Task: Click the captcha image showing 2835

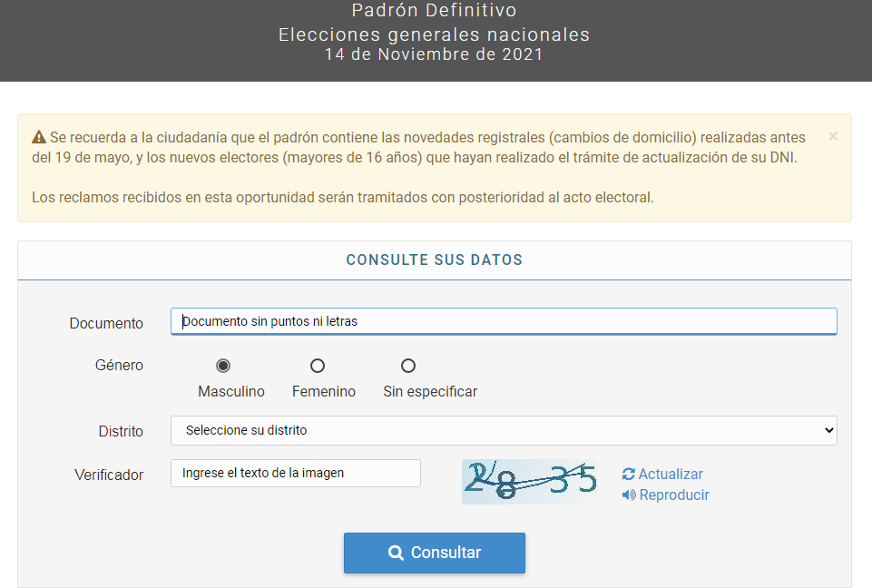Action: pos(529,481)
